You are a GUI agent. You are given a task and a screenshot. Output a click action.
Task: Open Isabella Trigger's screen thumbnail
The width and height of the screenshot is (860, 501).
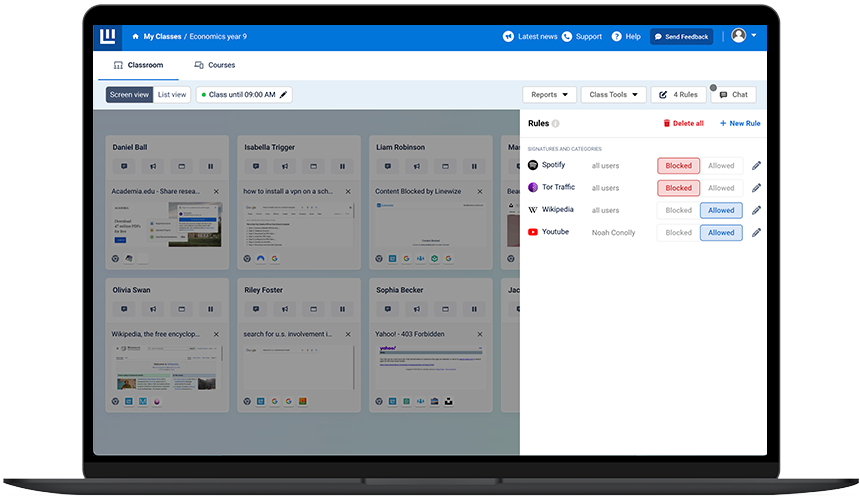pyautogui.click(x=299, y=224)
